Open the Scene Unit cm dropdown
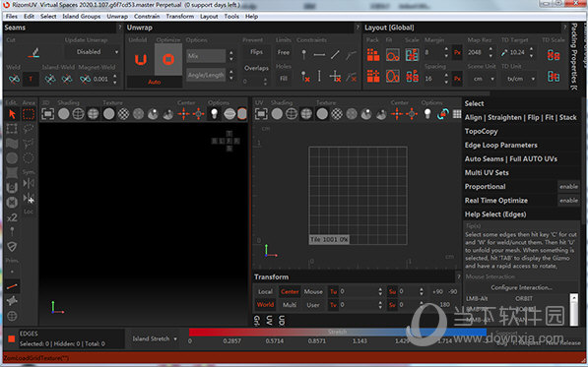The height and width of the screenshot is (367, 588). coord(482,79)
